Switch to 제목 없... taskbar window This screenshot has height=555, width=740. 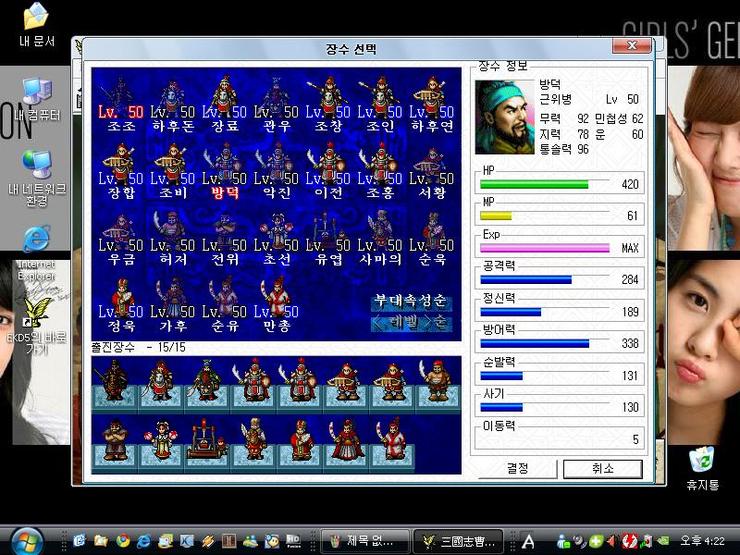tap(364, 541)
